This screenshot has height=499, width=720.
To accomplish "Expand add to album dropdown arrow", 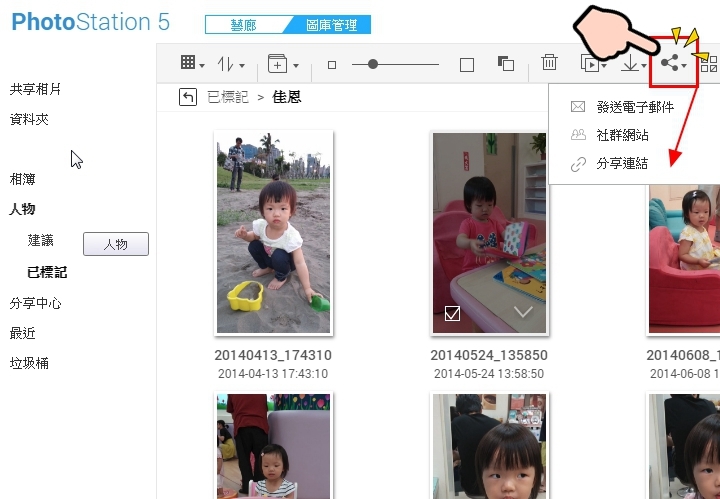I will tap(296, 66).
